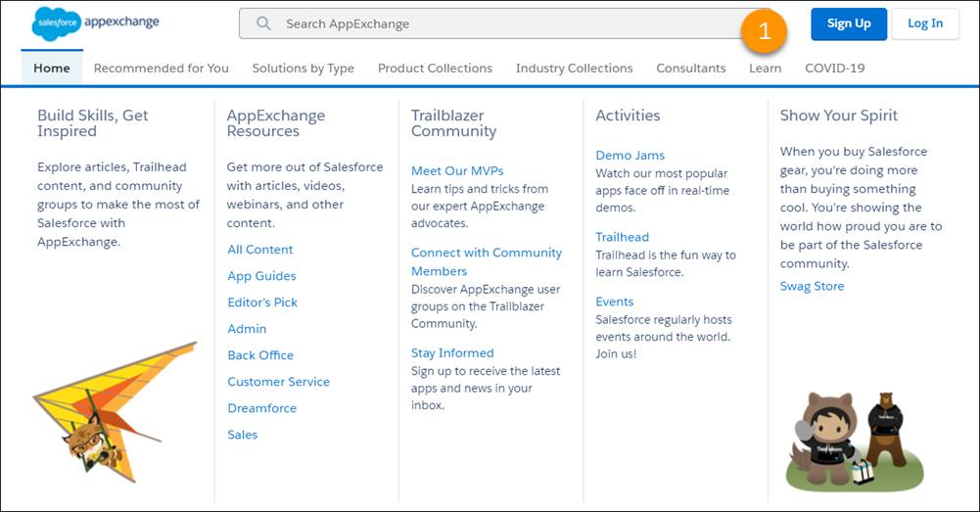Click the hang glider fox illustration
This screenshot has width=980, height=512.
click(115, 412)
